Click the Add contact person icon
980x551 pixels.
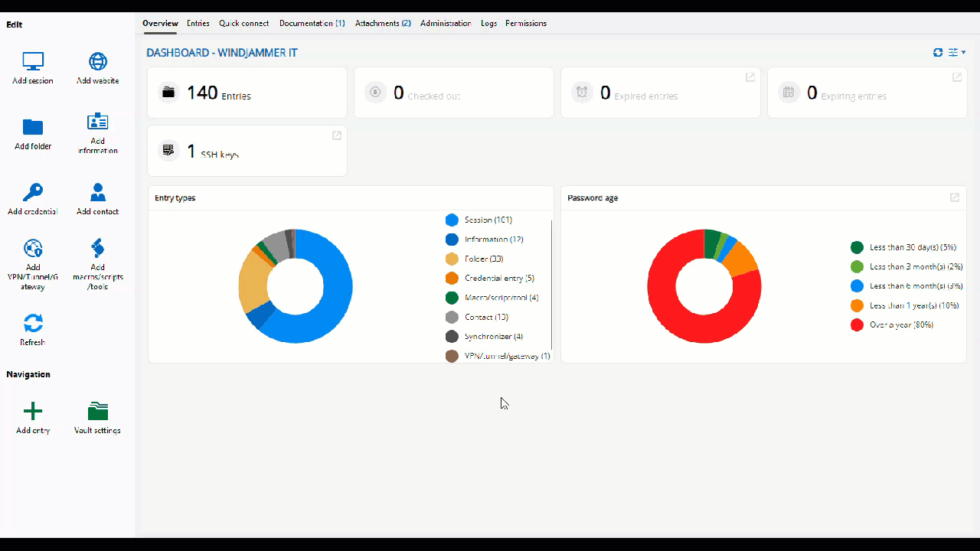pos(98,192)
